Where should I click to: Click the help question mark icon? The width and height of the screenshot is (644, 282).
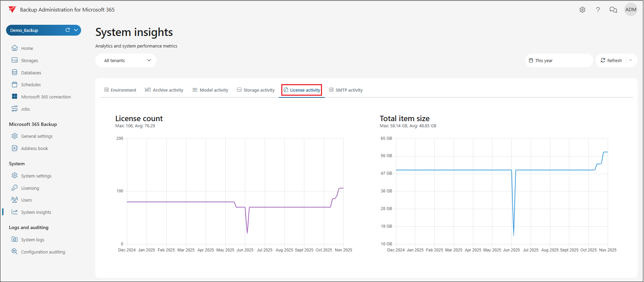coord(598,10)
